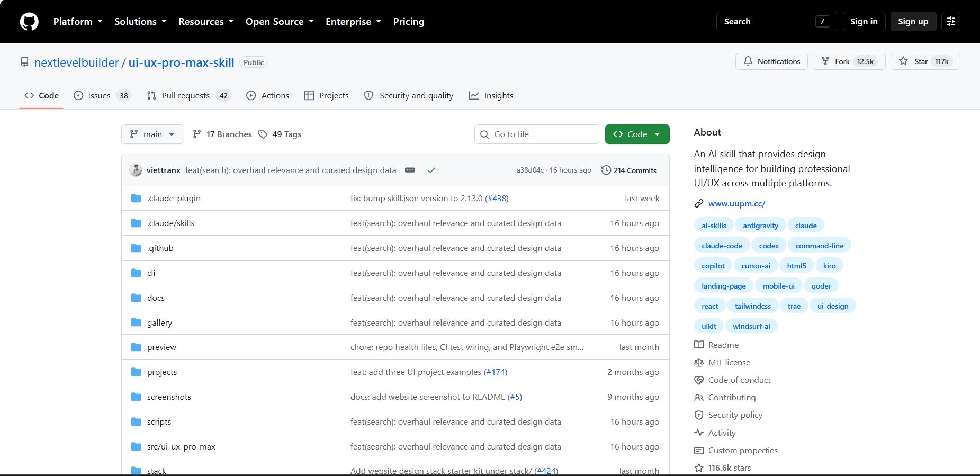Click the branch icon beside 17 Branches
The height and width of the screenshot is (476, 980).
197,134
